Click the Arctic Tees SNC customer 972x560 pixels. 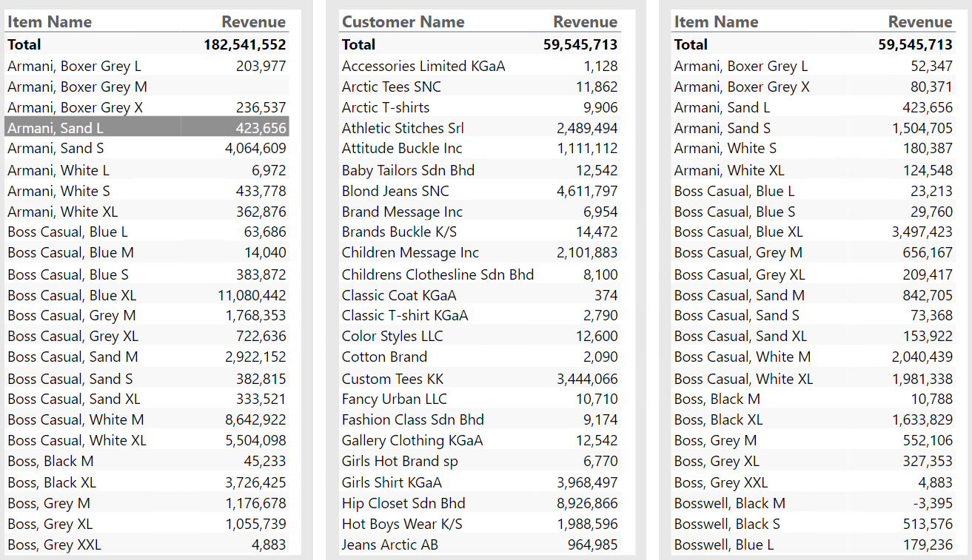coord(391,87)
